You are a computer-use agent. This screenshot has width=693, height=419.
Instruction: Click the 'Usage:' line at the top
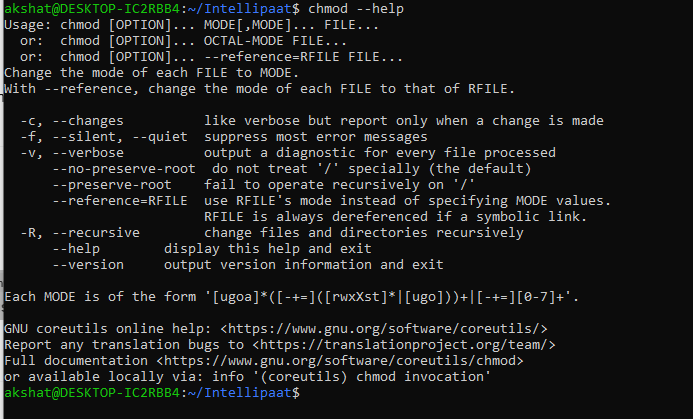(191, 25)
